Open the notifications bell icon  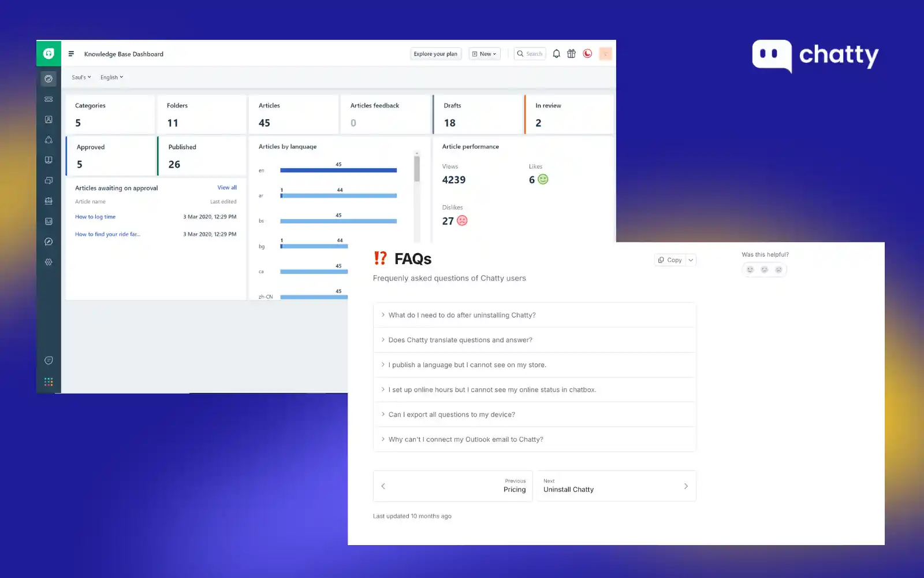pyautogui.click(x=556, y=54)
